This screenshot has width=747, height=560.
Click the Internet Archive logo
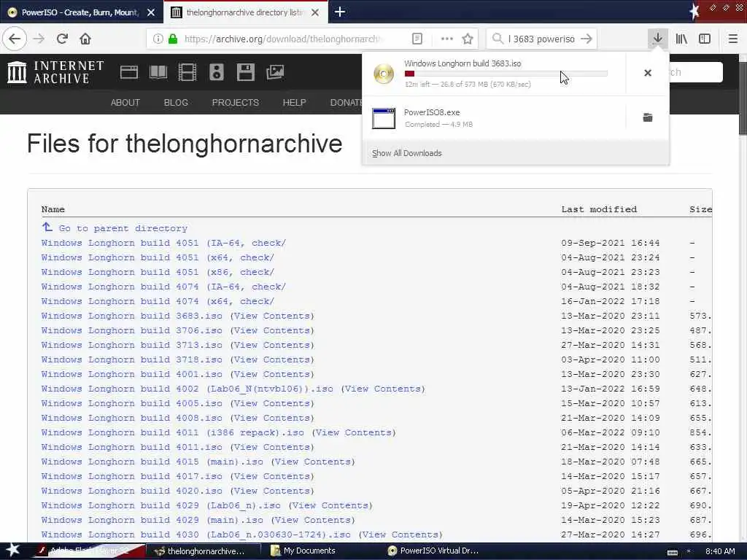[x=55, y=72]
